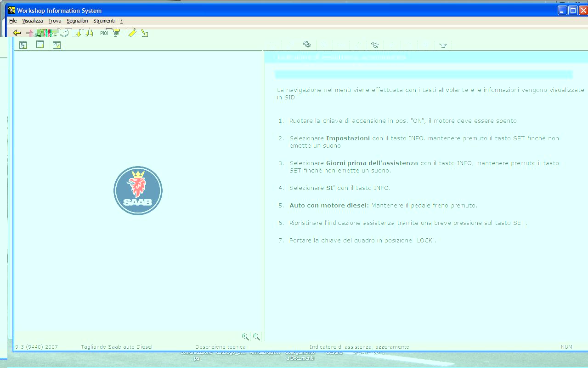Click the tree structure view icon

click(23, 45)
